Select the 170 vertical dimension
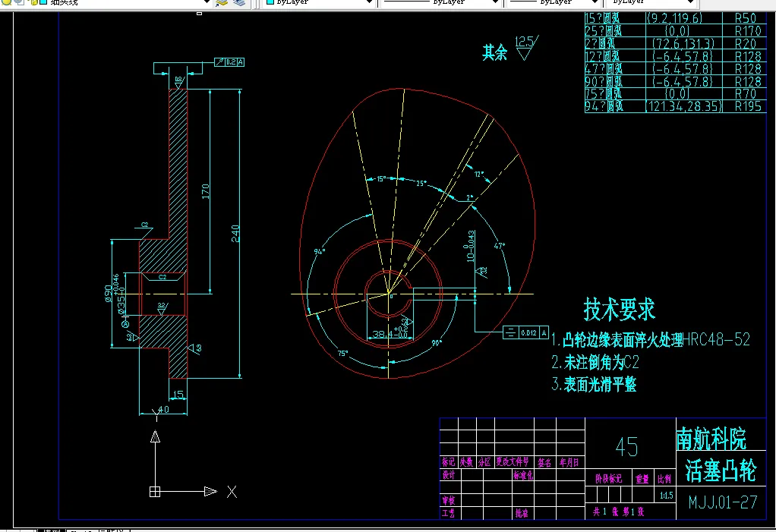 [205, 191]
